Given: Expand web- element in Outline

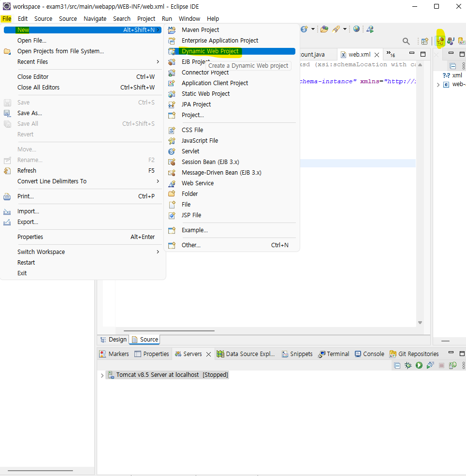Looking at the screenshot, I should (x=438, y=85).
